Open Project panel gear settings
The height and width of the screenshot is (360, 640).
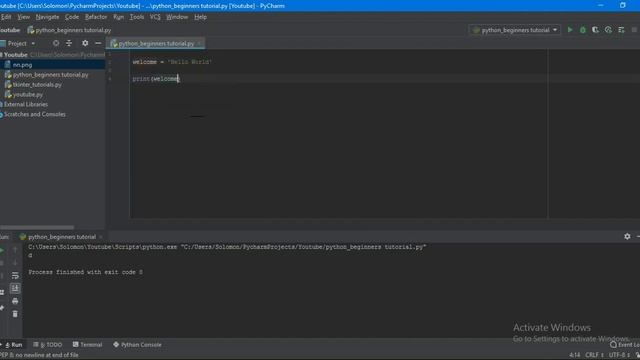click(x=85, y=43)
